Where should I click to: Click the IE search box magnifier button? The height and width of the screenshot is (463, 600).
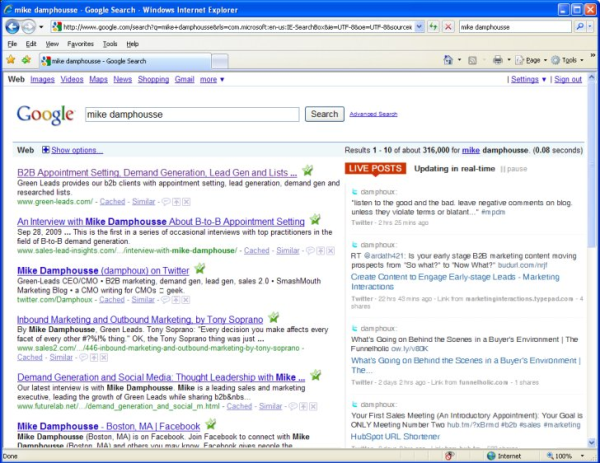click(580, 27)
